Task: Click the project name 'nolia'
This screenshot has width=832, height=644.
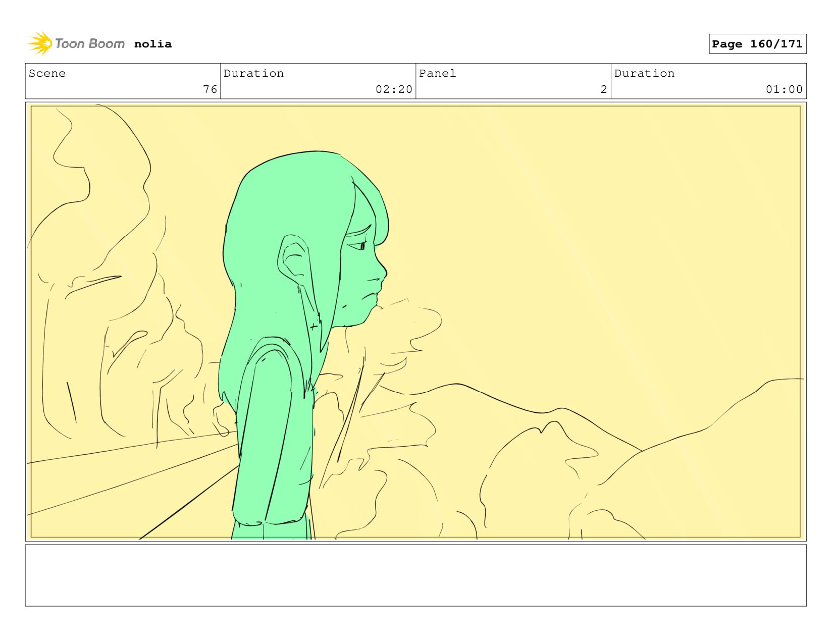Action: point(153,44)
